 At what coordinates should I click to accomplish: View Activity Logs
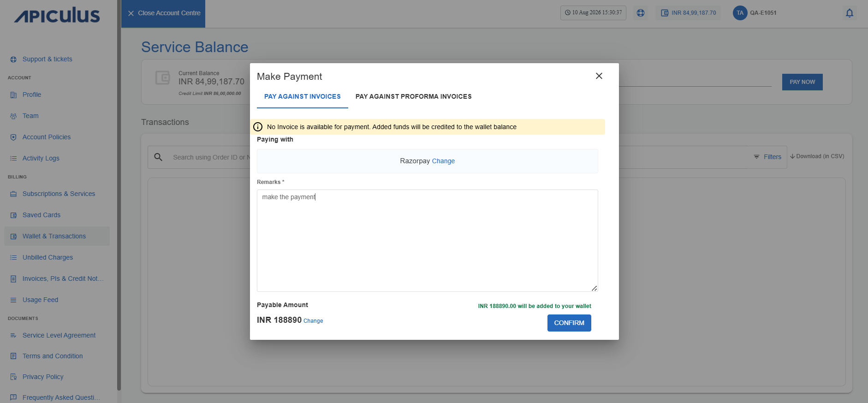pos(41,159)
